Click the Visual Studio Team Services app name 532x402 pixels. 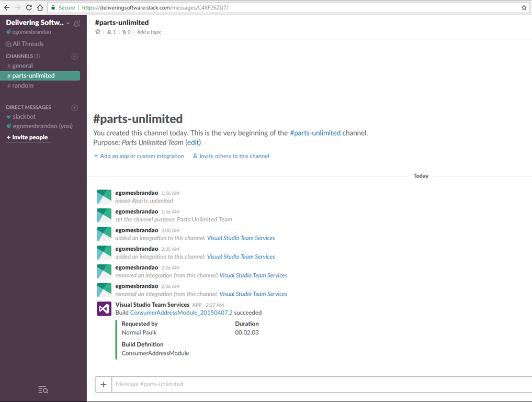pyautogui.click(x=152, y=305)
